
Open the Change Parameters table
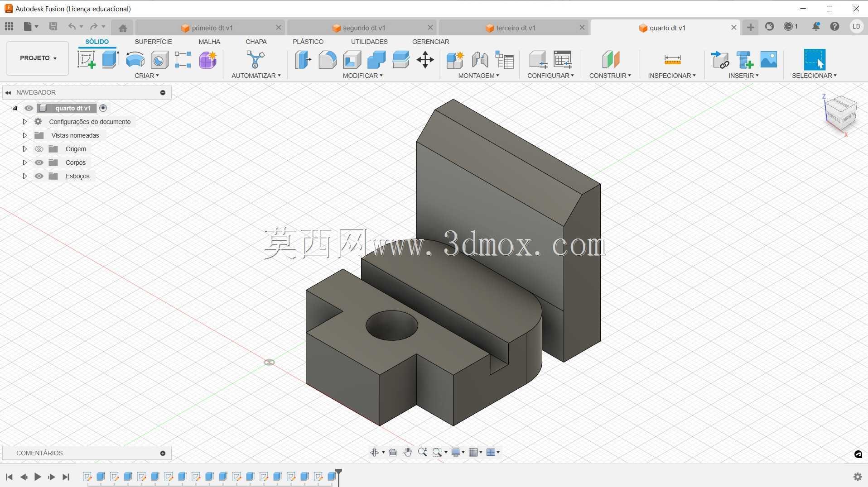tap(563, 60)
